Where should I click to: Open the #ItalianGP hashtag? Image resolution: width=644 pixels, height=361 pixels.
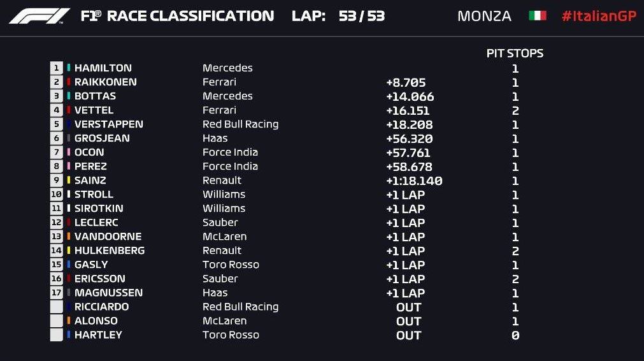(x=598, y=16)
